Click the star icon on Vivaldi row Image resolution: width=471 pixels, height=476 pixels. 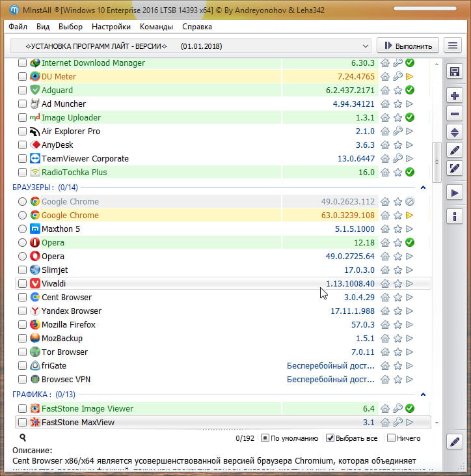point(397,284)
